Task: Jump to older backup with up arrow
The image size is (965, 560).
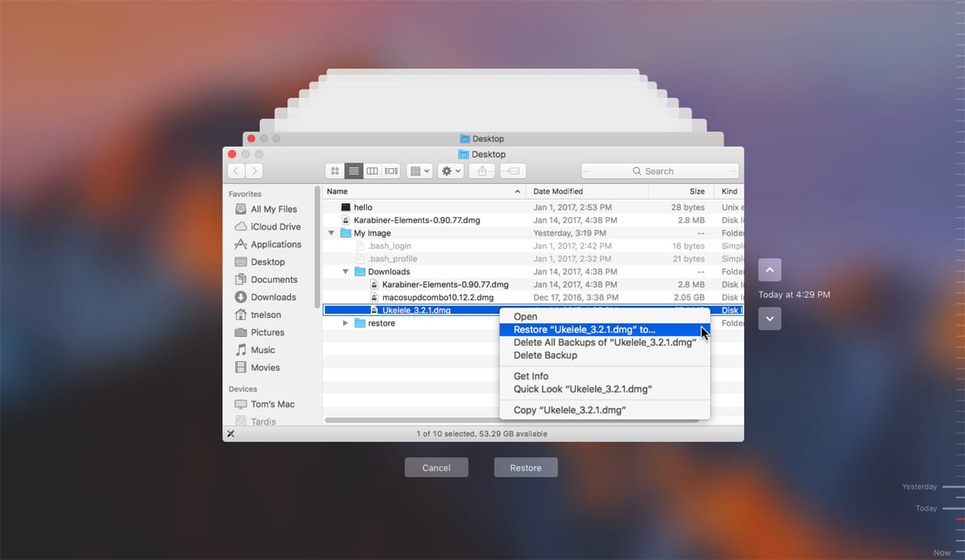Action: [x=770, y=270]
